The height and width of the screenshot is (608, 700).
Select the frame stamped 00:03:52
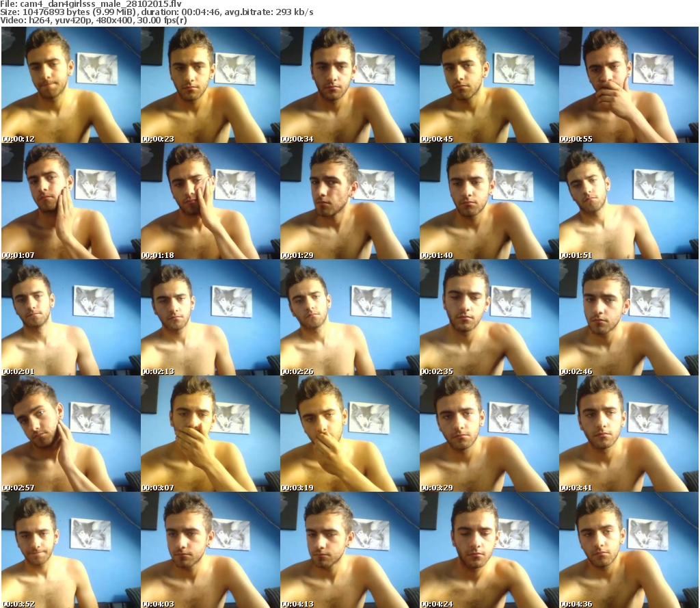click(70, 550)
